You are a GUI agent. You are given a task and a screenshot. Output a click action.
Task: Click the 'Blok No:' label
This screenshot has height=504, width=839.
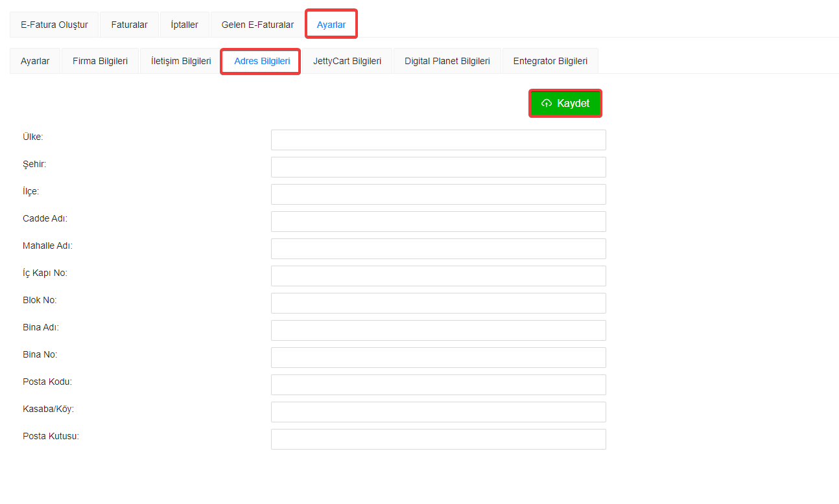tap(40, 300)
